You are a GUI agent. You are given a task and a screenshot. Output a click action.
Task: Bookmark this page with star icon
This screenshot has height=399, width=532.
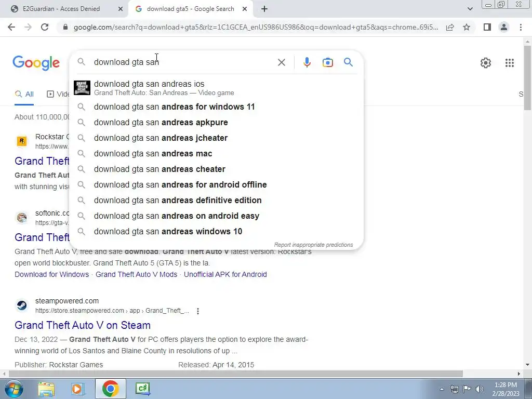tap(467, 27)
